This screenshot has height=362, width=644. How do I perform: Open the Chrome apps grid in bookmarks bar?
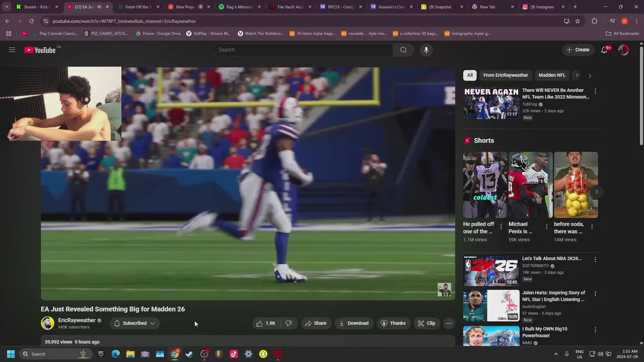coord(9,34)
